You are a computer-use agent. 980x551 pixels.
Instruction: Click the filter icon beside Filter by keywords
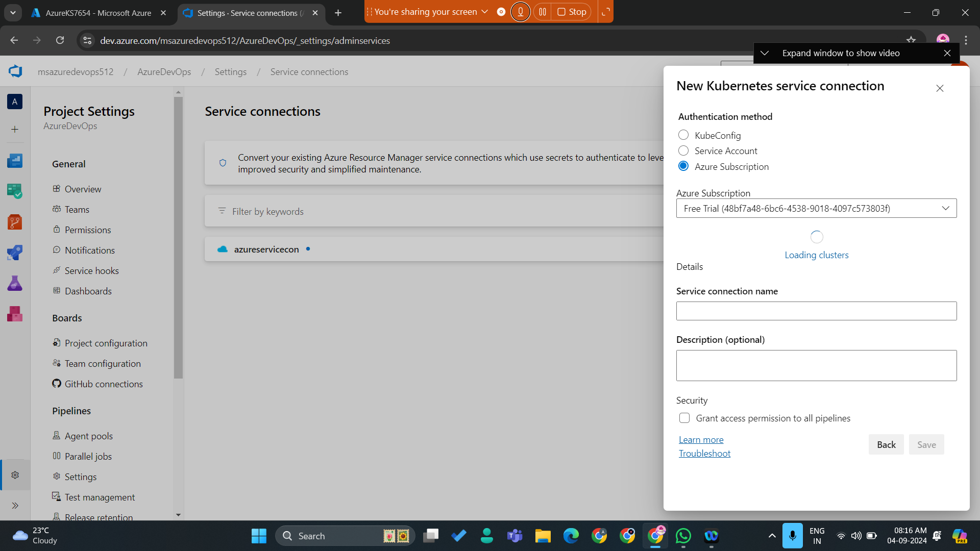(x=222, y=211)
